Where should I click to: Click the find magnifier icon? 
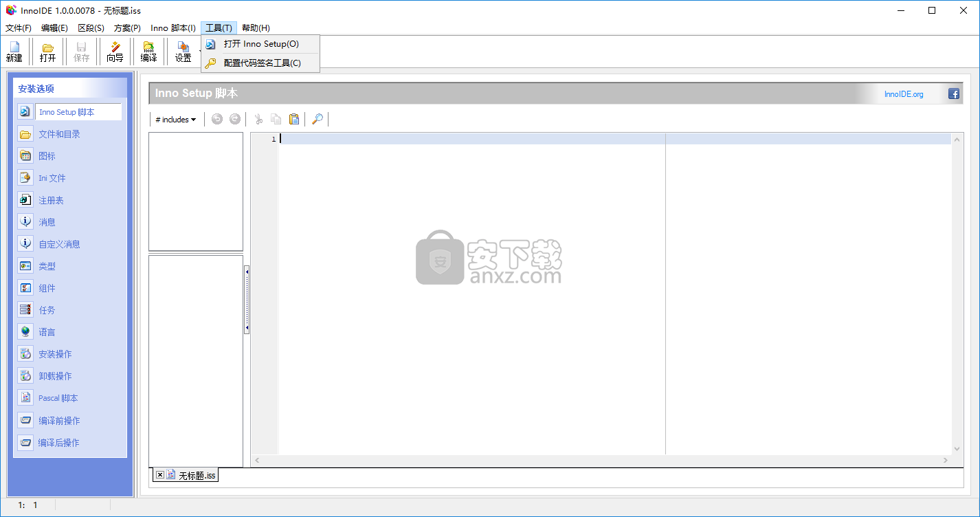pyautogui.click(x=317, y=119)
